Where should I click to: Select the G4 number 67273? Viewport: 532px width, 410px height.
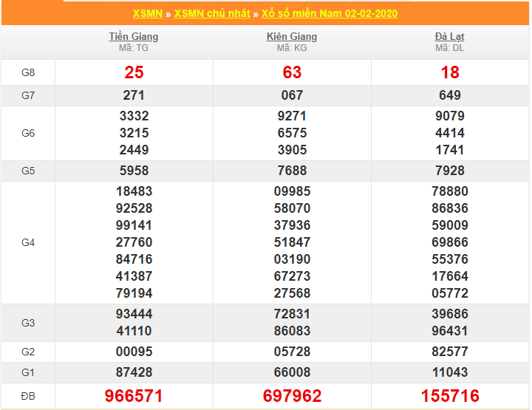(x=292, y=276)
